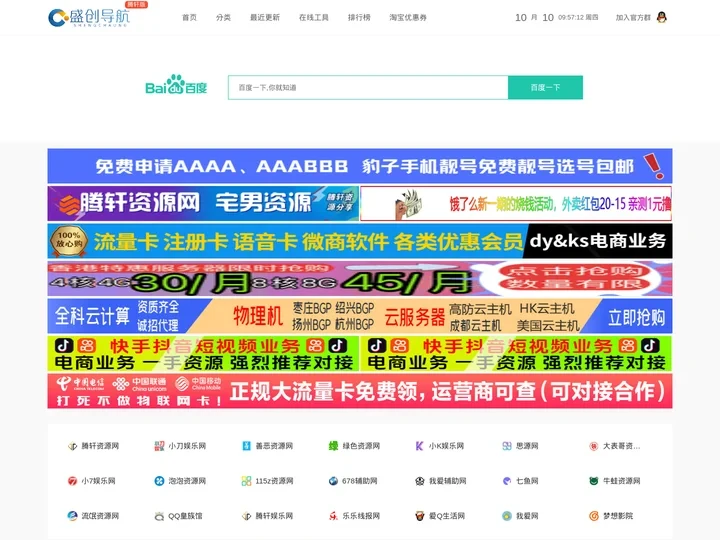
Task: Open the 梦想影院 orange icon
Action: coord(594,516)
